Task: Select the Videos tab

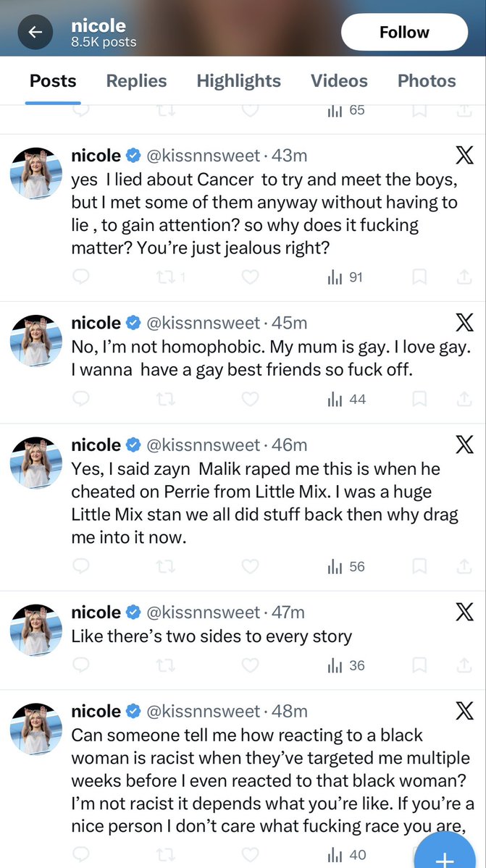Action: [339, 81]
